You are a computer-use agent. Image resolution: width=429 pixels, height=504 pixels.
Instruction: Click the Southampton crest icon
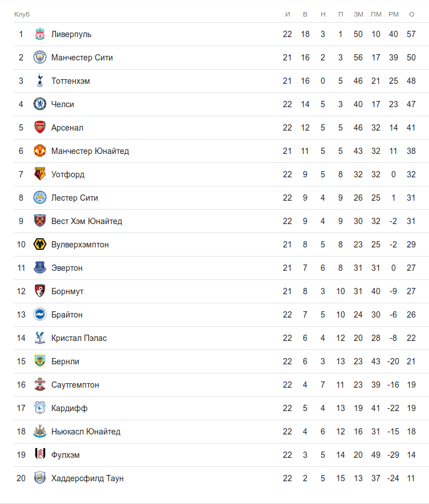[39, 385]
